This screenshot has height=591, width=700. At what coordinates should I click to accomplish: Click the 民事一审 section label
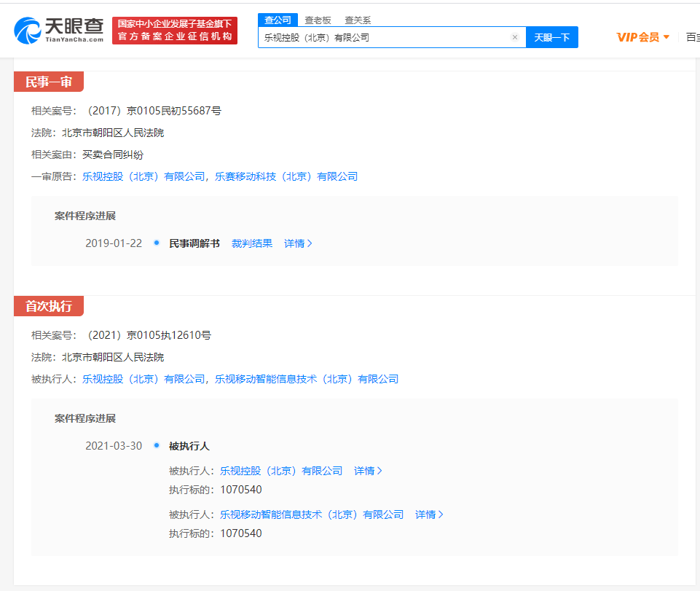(49, 82)
